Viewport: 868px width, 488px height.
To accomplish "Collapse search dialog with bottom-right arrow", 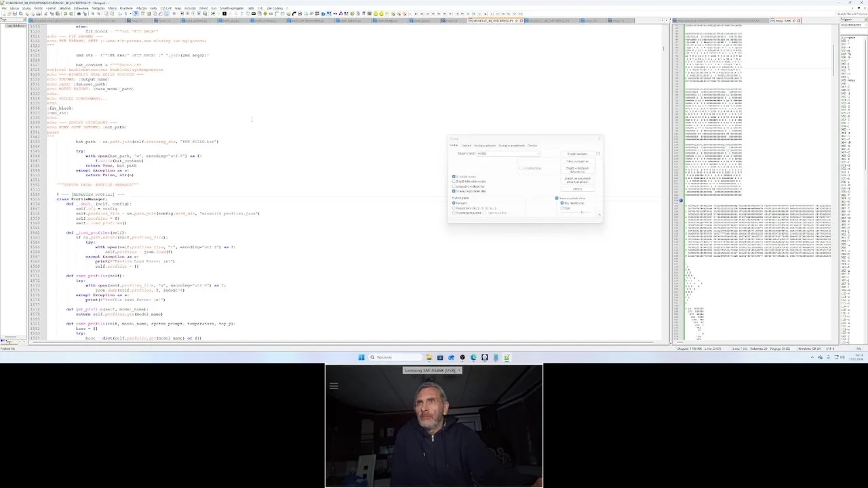I will (599, 214).
